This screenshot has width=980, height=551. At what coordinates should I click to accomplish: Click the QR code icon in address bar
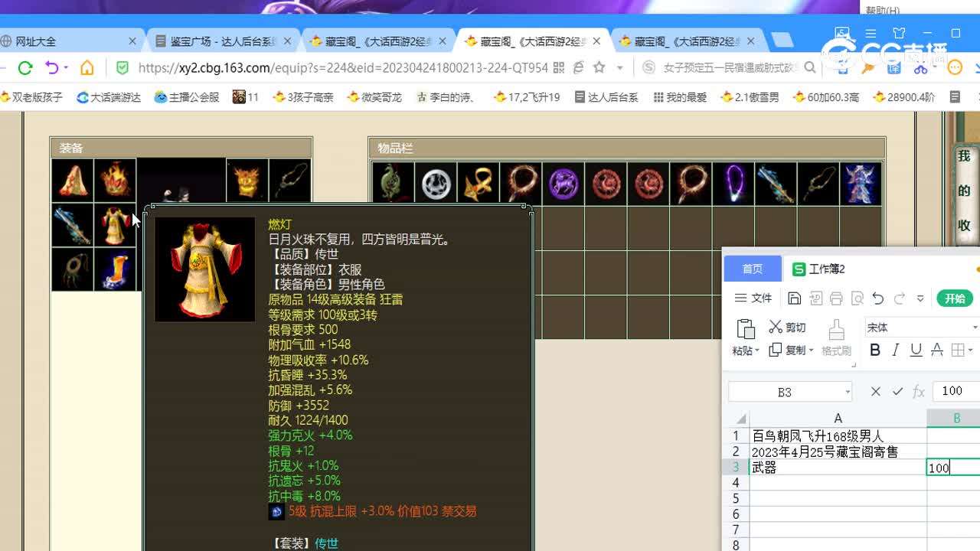[558, 68]
